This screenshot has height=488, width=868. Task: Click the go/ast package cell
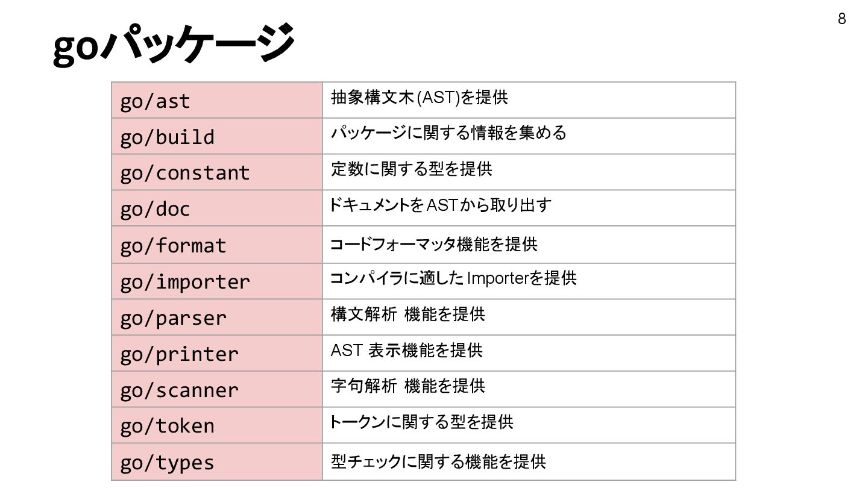(x=217, y=100)
